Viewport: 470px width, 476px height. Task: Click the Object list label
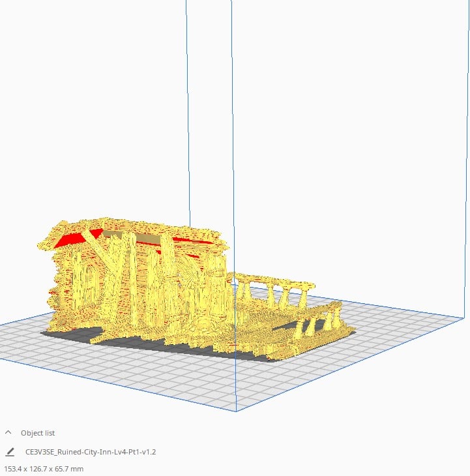[38, 433]
